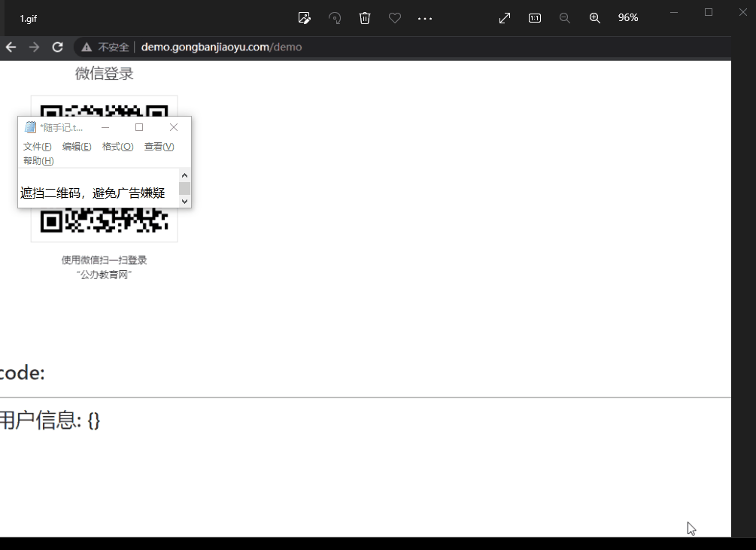Rotate the image
756x550 pixels.
point(335,18)
